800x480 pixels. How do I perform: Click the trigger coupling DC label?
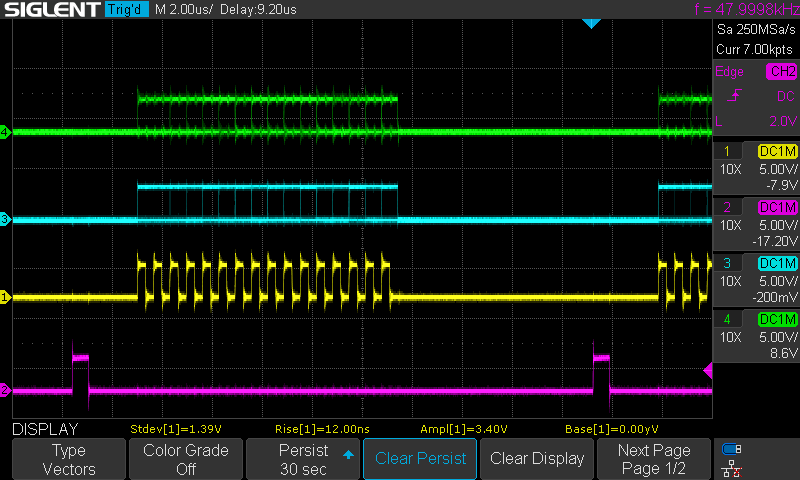tap(786, 96)
